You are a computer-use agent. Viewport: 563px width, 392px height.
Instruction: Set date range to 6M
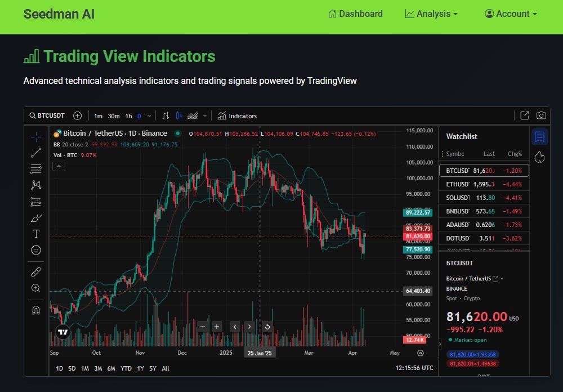(x=111, y=368)
